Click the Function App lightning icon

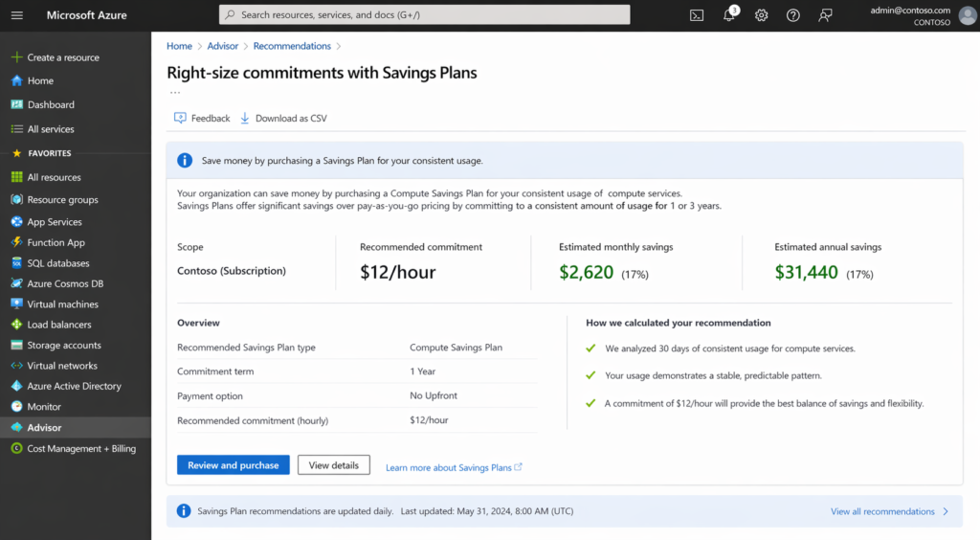point(17,242)
